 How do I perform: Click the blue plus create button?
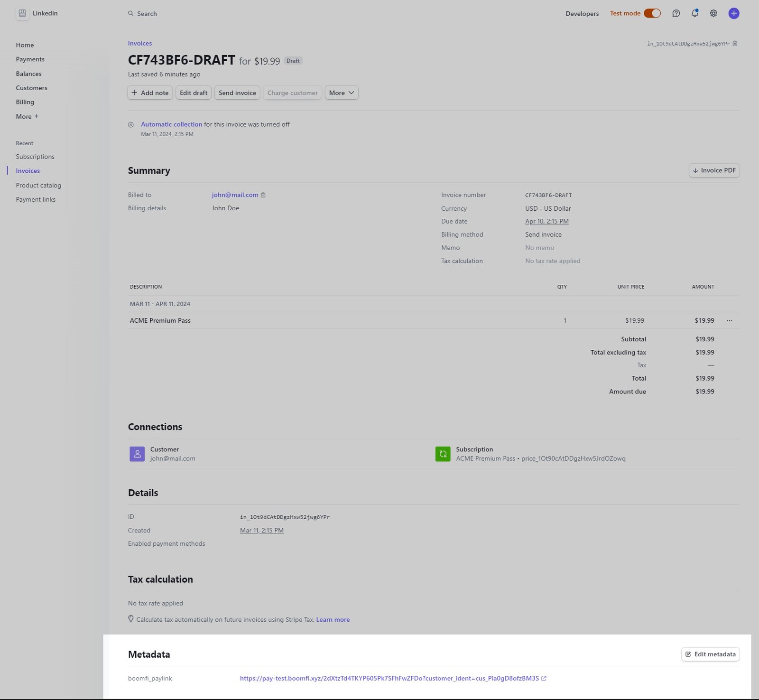734,13
